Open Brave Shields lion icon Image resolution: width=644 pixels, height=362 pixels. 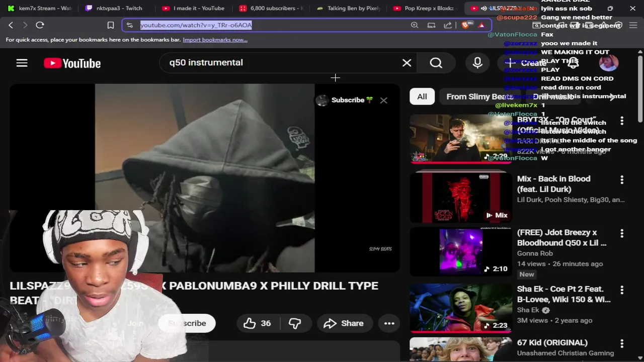click(x=465, y=25)
